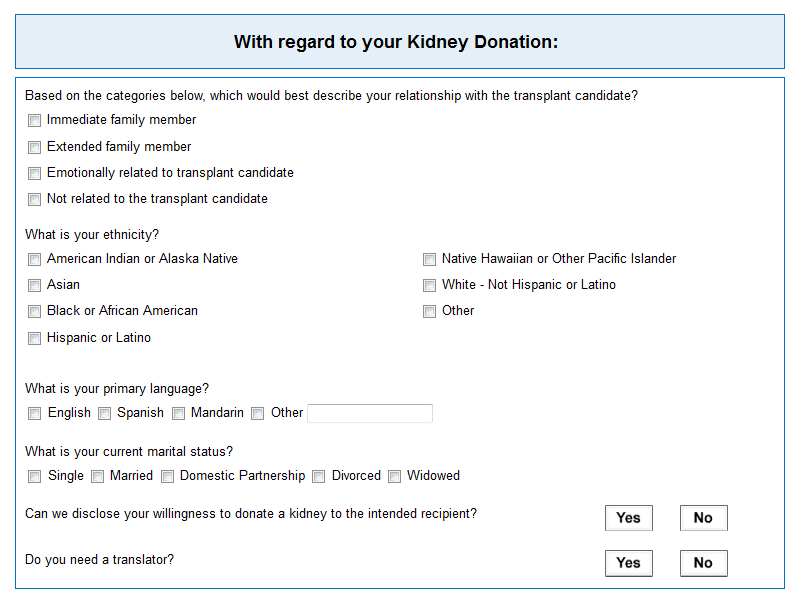Check Not related to the transplant candidate
The image size is (801, 603).
34,199
